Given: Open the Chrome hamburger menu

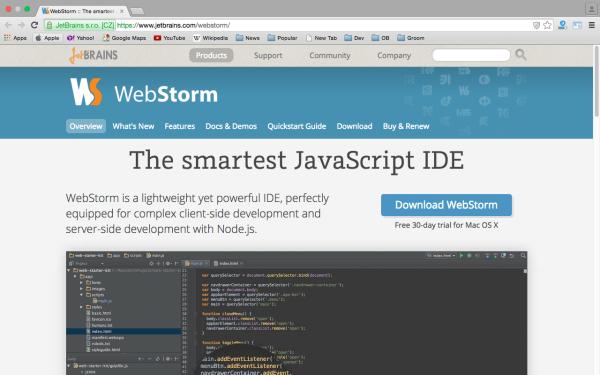Looking at the screenshot, I should [x=592, y=25].
